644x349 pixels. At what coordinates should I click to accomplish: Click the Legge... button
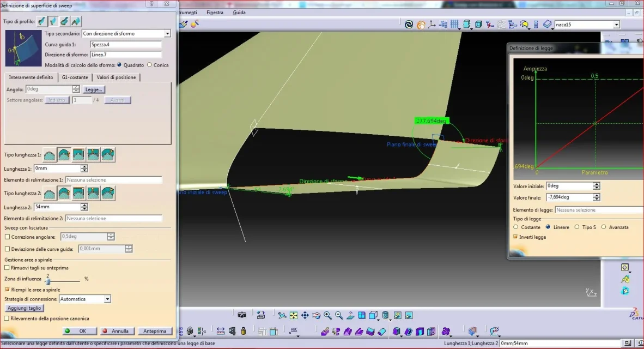(x=94, y=89)
